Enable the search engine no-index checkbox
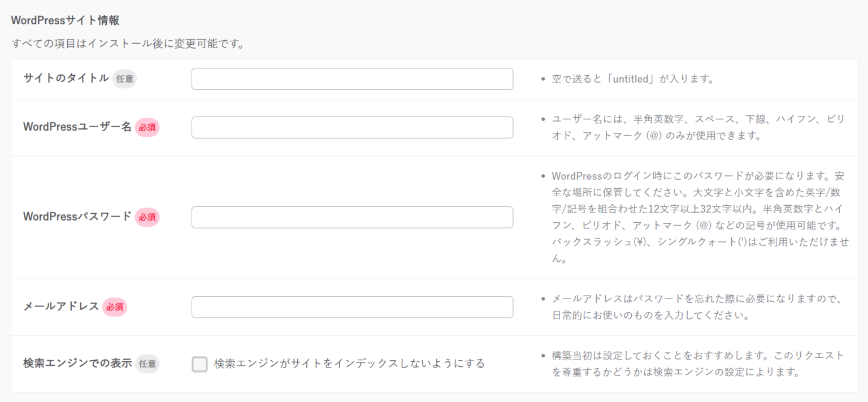This screenshot has height=402, width=868. click(x=199, y=364)
